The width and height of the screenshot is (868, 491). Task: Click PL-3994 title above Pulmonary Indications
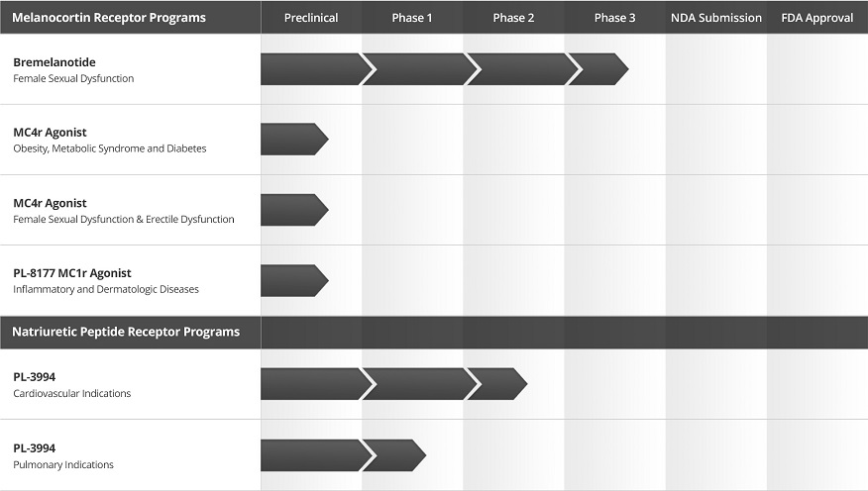[35, 447]
